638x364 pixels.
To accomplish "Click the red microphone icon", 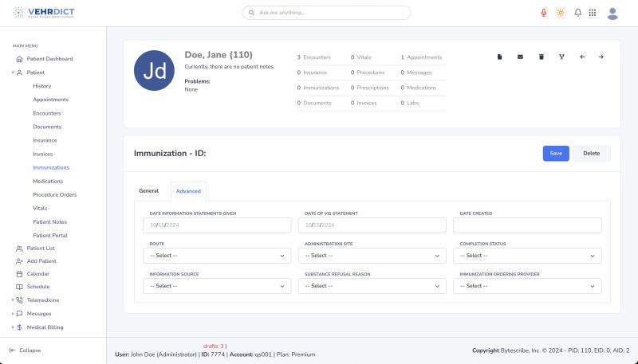I will [x=544, y=13].
